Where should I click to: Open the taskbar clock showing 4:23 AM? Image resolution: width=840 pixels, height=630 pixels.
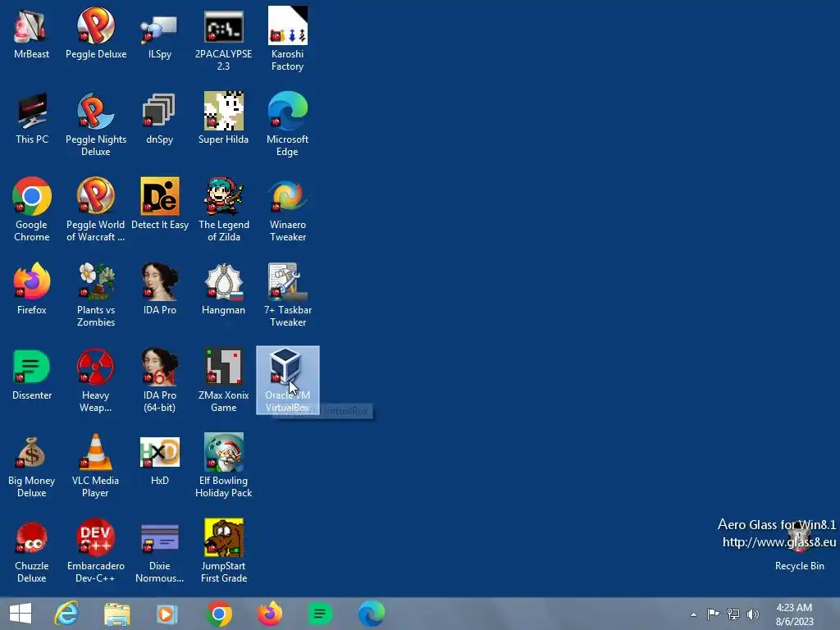point(794,614)
